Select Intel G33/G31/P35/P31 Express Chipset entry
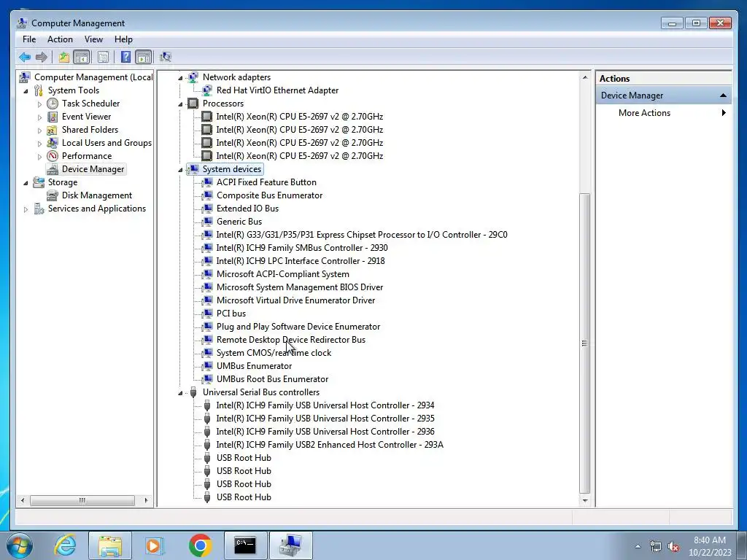This screenshot has height=560, width=747. pos(362,234)
